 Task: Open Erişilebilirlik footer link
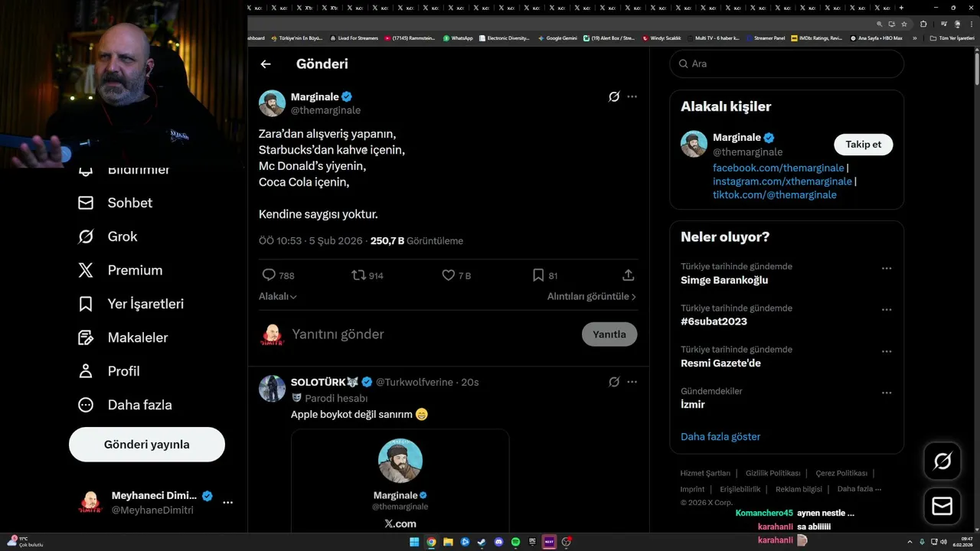[x=740, y=489]
